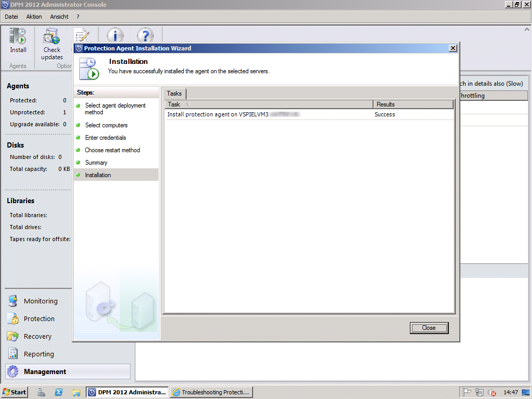This screenshot has width=532, height=399.
Task: Click the Enter credentials step
Action: 105,138
